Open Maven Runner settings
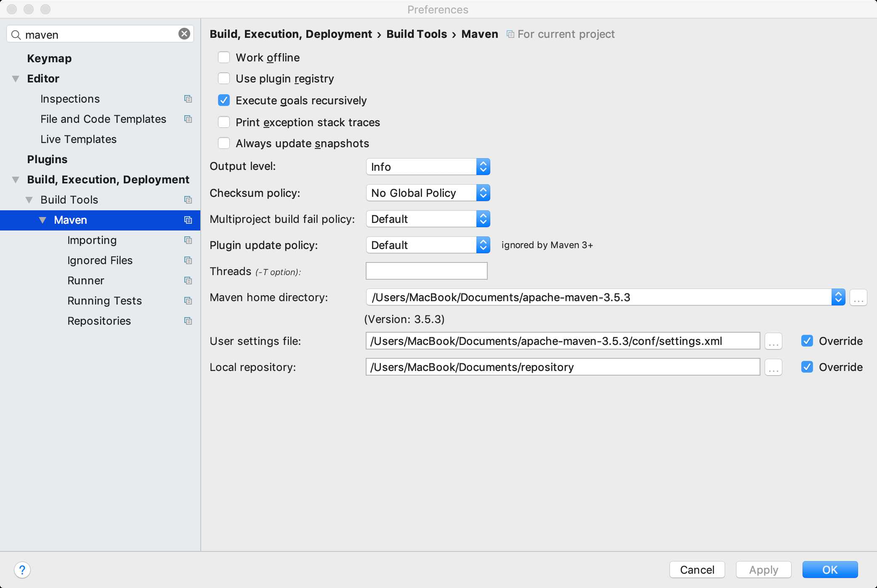Screen dimensions: 877x588 click(86, 281)
